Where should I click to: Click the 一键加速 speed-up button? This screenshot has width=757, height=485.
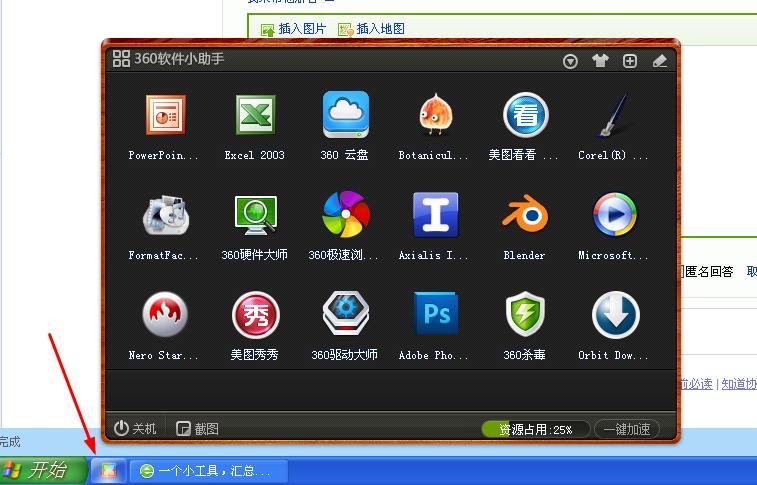627,429
